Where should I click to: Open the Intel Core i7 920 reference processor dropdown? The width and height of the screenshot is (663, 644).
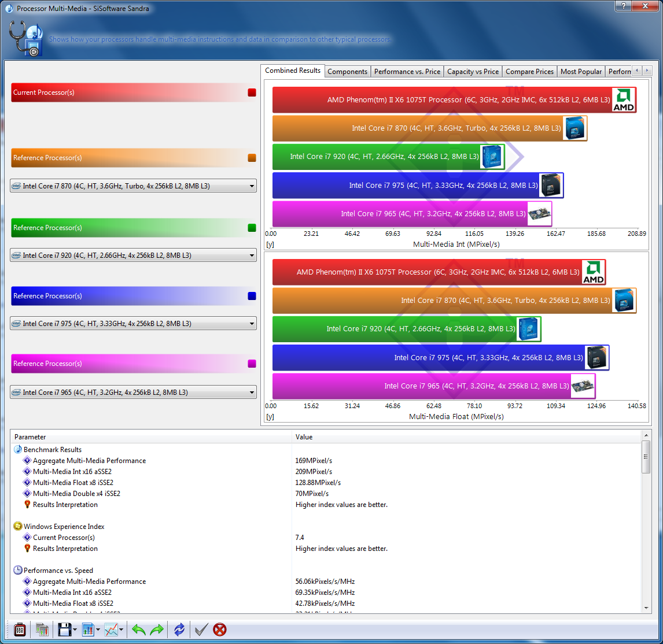pos(133,256)
